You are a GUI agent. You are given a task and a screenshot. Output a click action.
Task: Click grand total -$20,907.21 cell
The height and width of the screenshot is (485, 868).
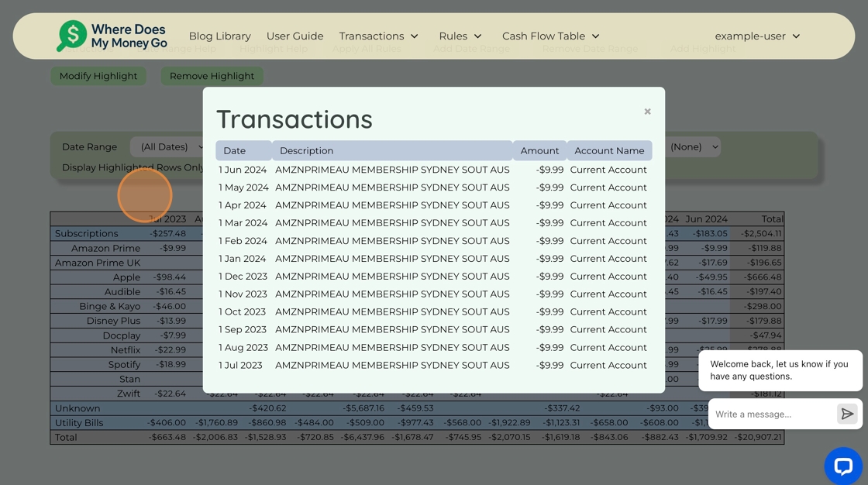pyautogui.click(x=759, y=437)
